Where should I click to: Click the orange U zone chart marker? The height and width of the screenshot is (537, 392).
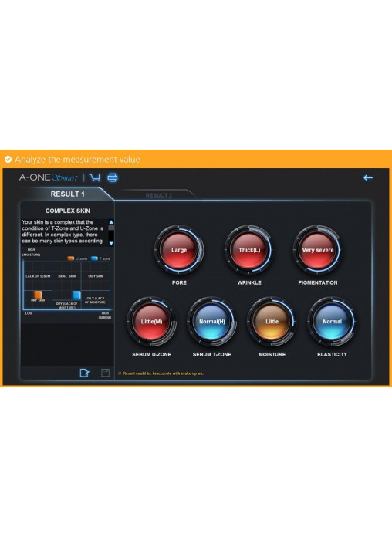tap(38, 295)
